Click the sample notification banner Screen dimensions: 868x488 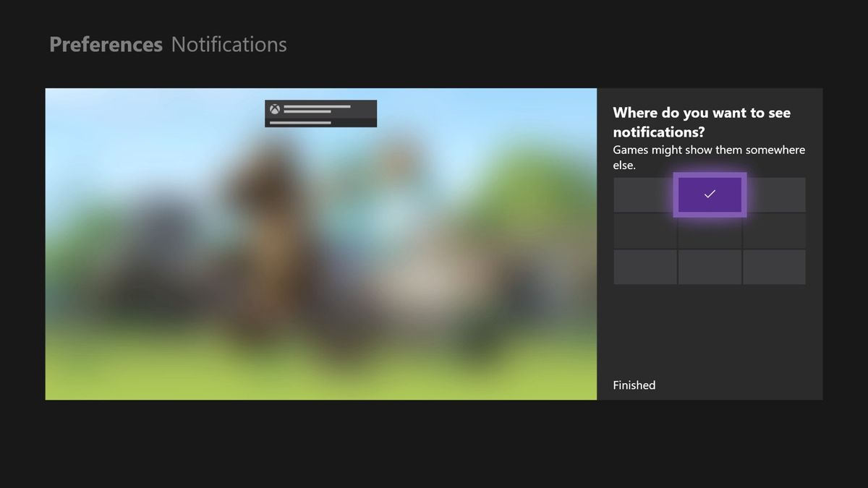pos(320,114)
